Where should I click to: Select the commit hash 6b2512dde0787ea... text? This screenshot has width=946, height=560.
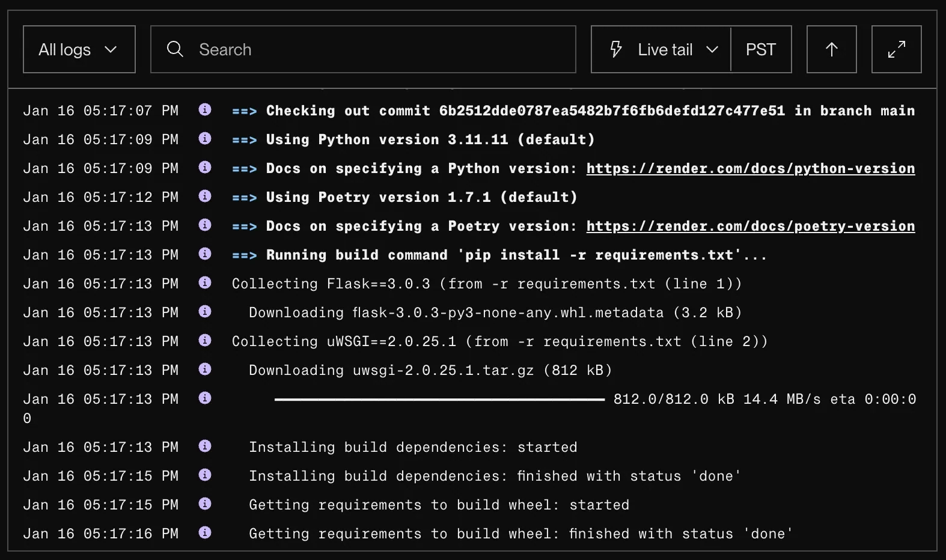pos(612,111)
